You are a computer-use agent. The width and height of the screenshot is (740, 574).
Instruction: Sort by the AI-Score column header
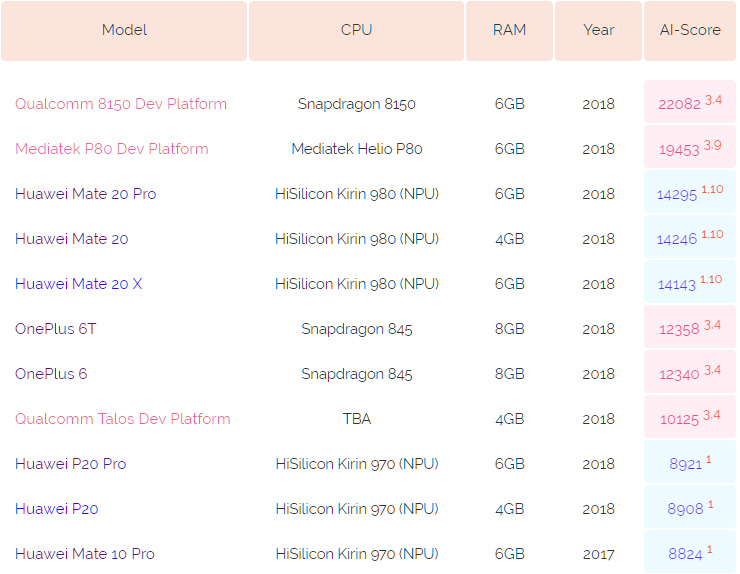pyautogui.click(x=690, y=30)
